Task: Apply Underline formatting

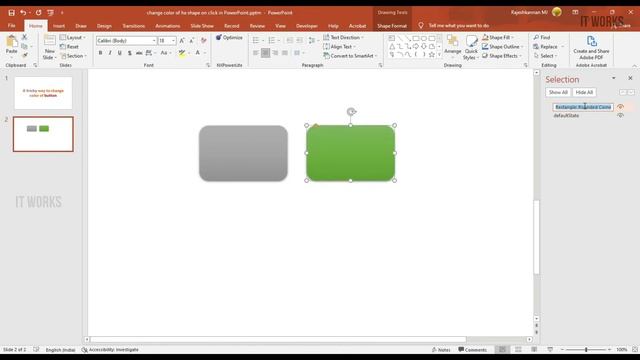Action: pos(120,53)
